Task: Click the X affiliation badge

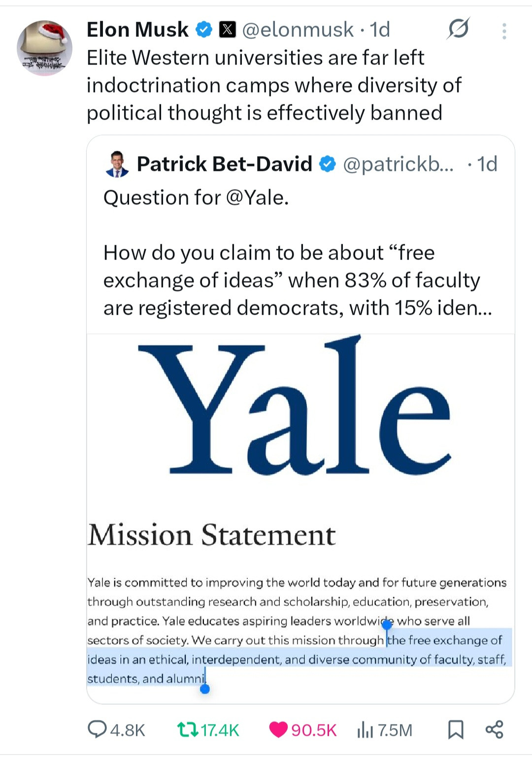Action: point(227,30)
